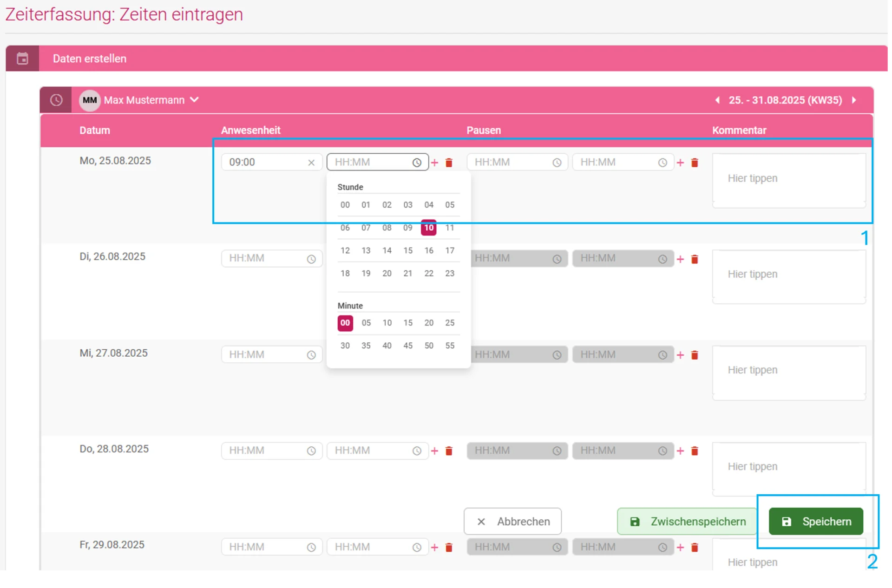The height and width of the screenshot is (588, 892).
Task: Choose the highlighted minute 00
Action: click(345, 323)
